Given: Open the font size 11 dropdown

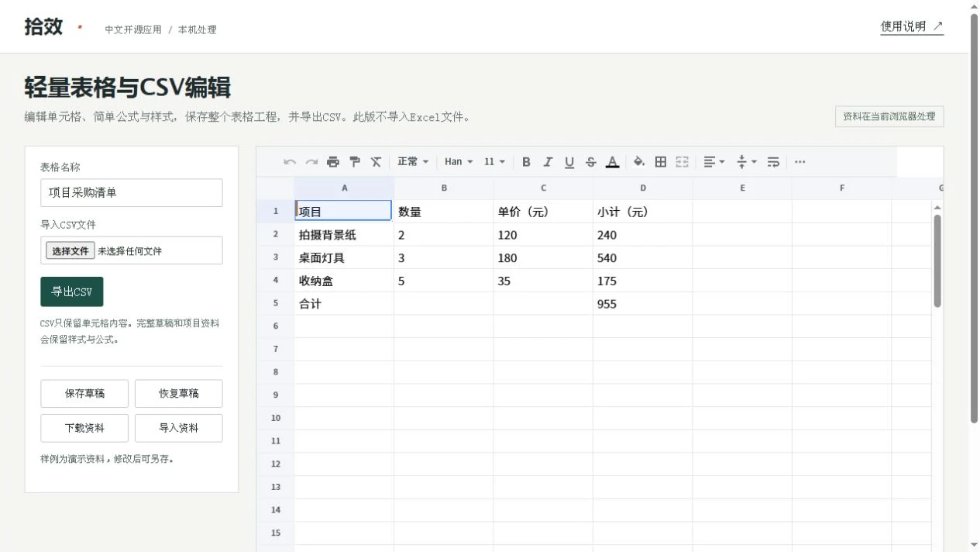Looking at the screenshot, I should pos(495,162).
